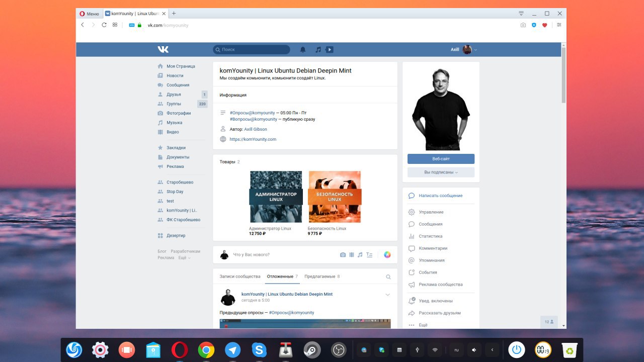
Task: Go to 'Моя Страница' in sidebar
Action: tap(181, 66)
